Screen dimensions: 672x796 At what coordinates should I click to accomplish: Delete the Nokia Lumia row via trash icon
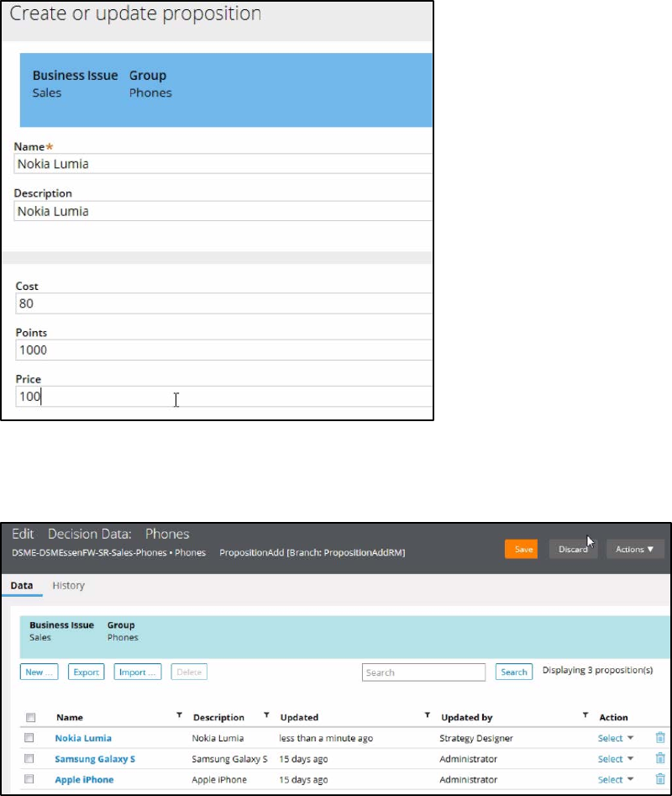coord(660,738)
